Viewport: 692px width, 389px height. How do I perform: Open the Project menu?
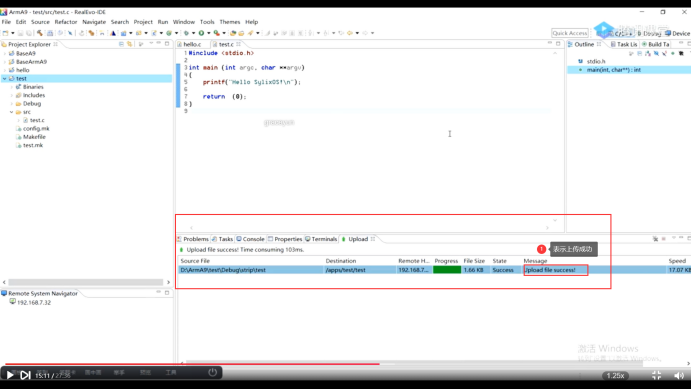tap(143, 22)
